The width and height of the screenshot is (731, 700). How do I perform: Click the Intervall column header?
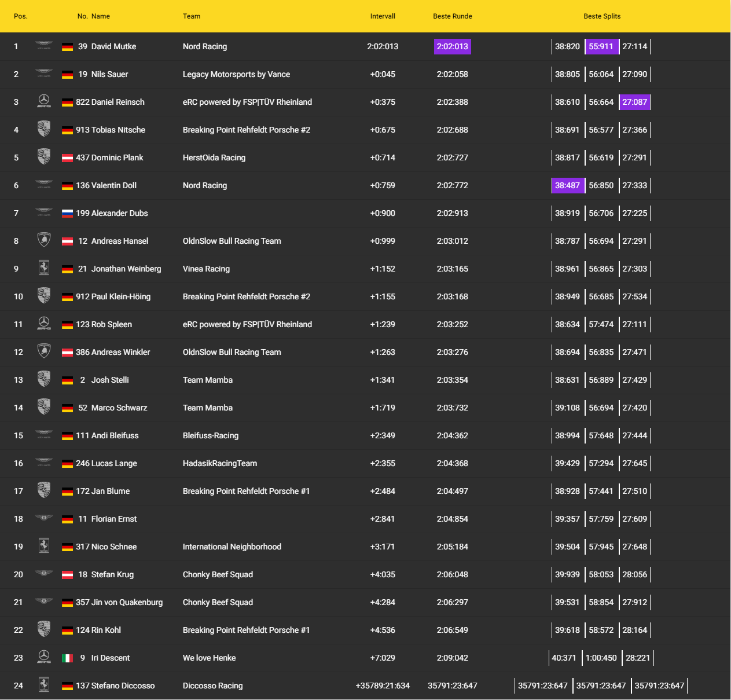[x=383, y=16]
